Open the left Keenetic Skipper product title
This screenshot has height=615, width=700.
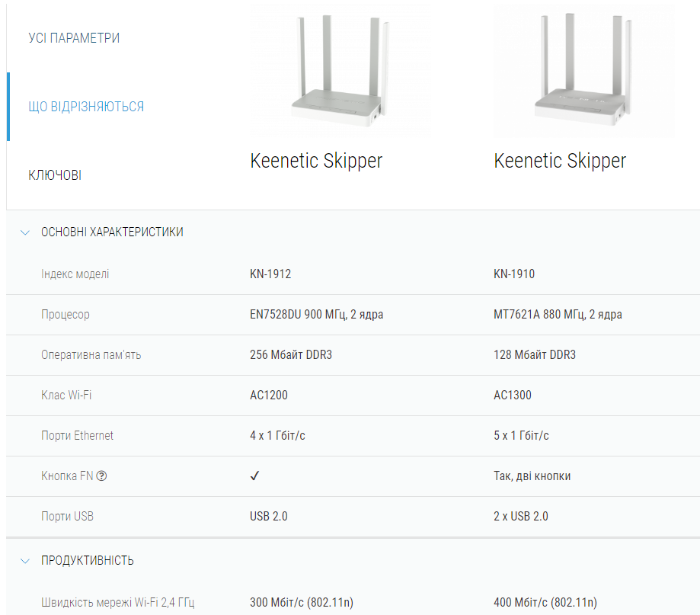point(316,161)
